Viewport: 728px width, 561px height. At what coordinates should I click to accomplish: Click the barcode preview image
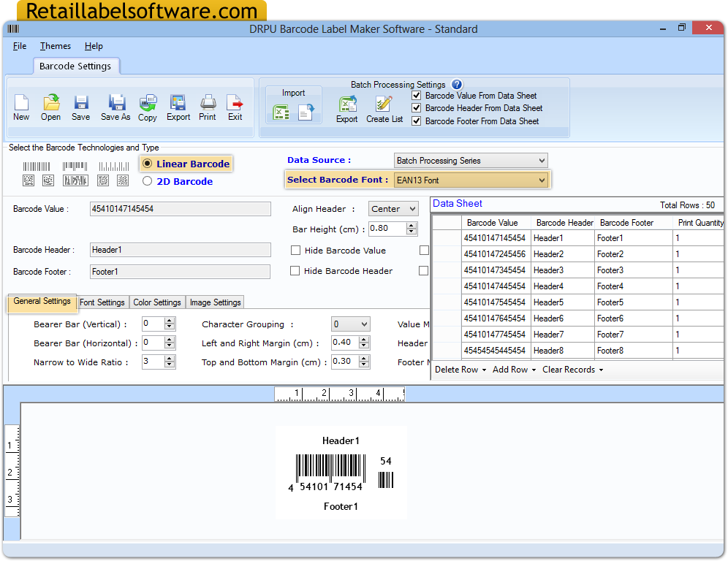coord(341,473)
